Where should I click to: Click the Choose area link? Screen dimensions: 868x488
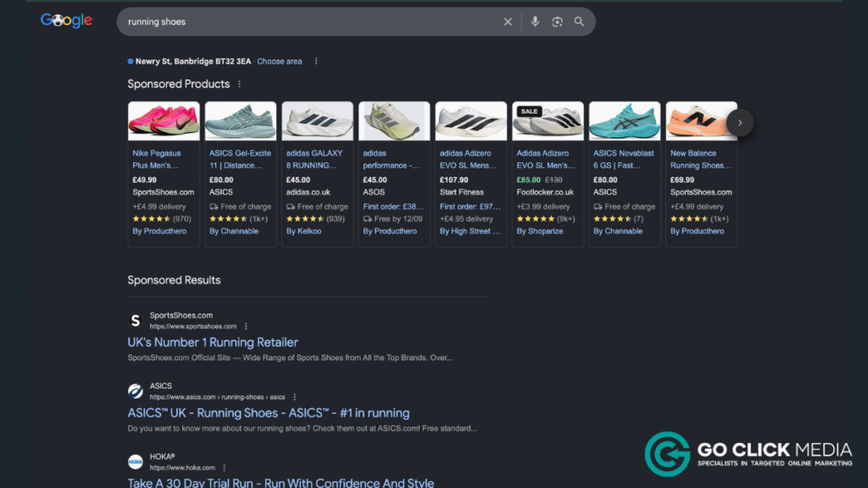tap(280, 61)
